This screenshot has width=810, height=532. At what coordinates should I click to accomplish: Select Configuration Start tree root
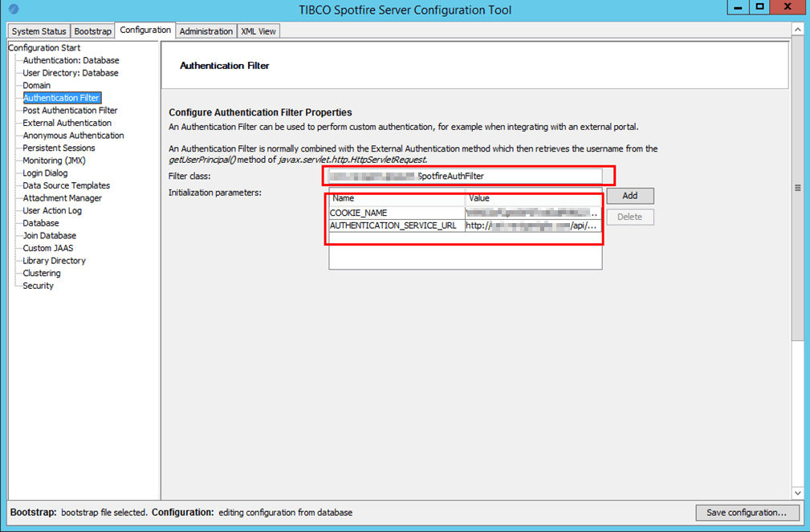point(44,47)
